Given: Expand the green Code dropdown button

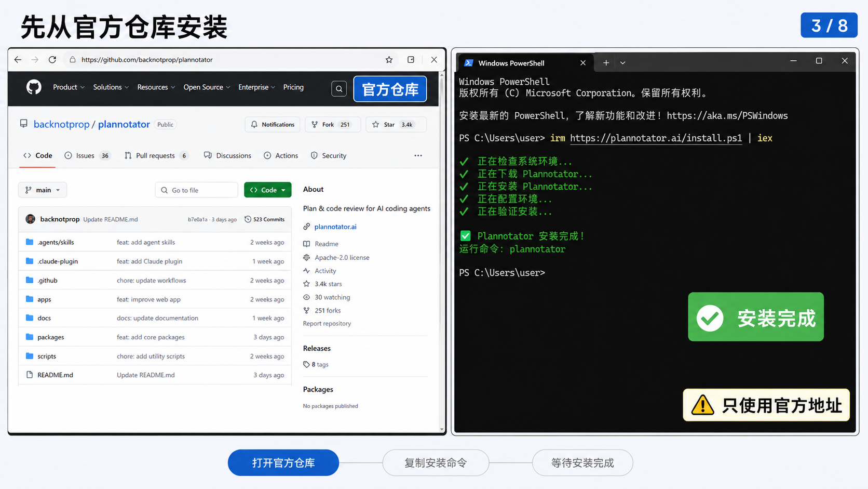Looking at the screenshot, I should point(268,190).
